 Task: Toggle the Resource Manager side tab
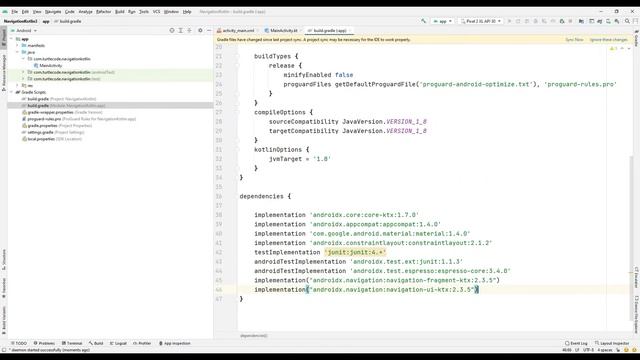(x=4, y=73)
